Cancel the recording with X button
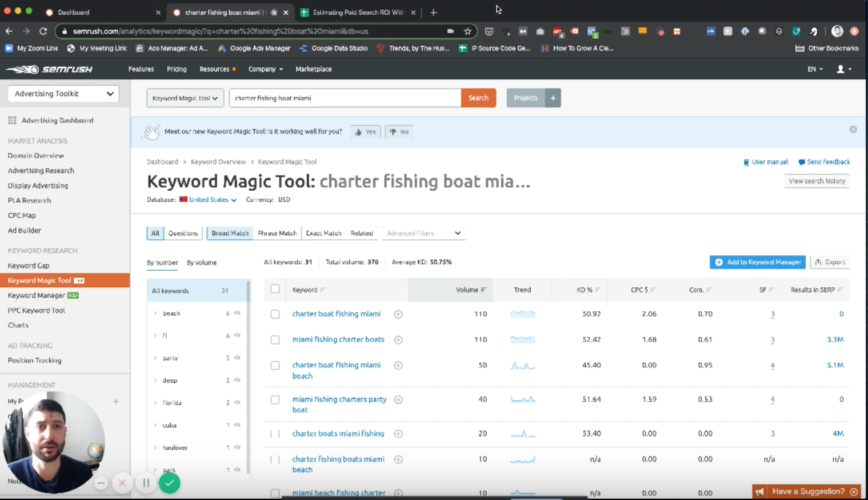Screen dimensions: 868x500 (x=121, y=483)
